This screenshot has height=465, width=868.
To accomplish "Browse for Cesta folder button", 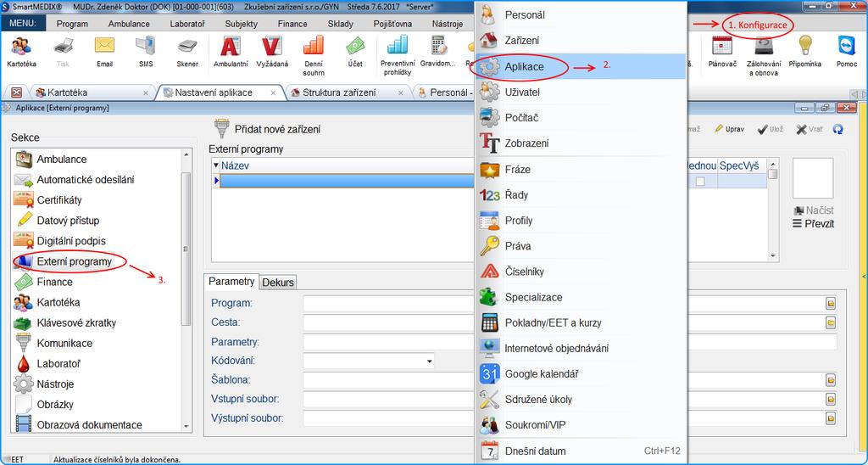I will click(831, 322).
